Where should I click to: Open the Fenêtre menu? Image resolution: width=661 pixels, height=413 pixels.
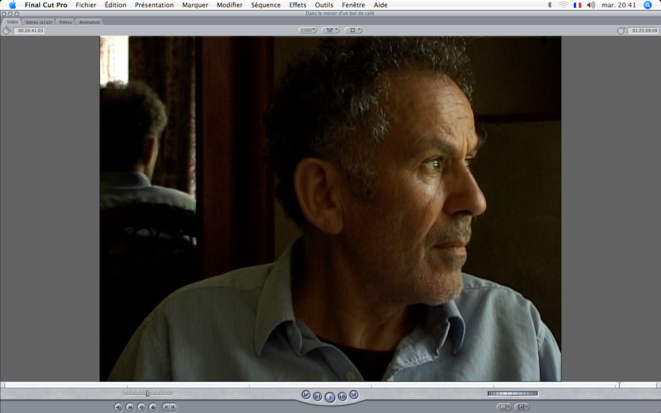click(353, 5)
